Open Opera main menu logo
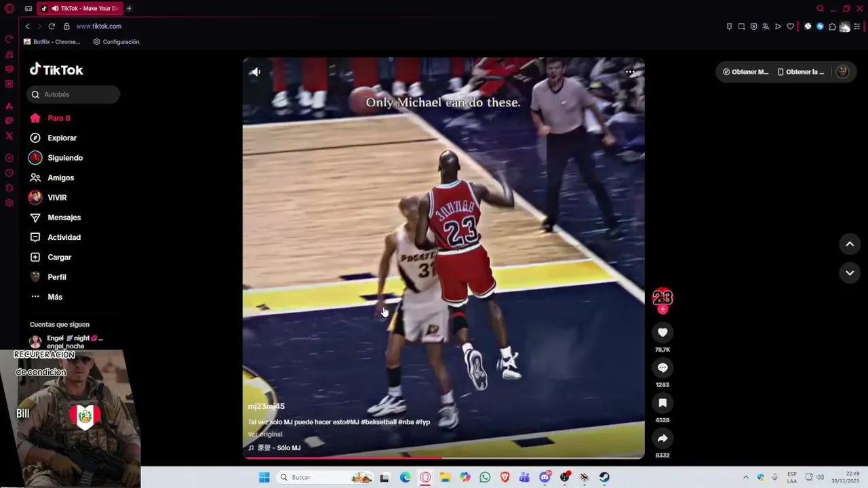868x488 pixels. pyautogui.click(x=9, y=9)
